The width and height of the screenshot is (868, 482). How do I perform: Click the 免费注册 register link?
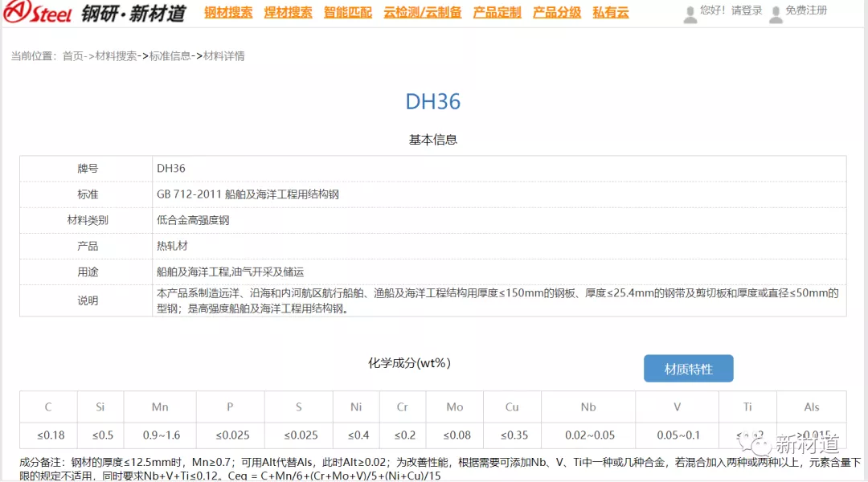806,11
